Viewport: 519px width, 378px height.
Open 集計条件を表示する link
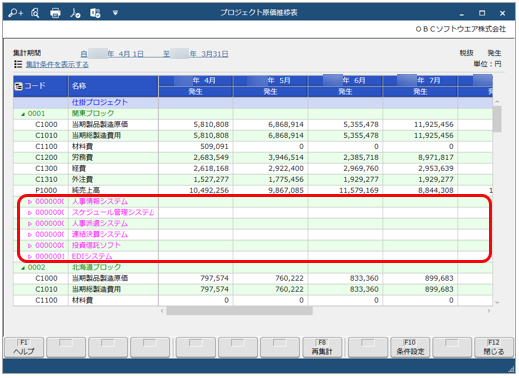tap(57, 64)
